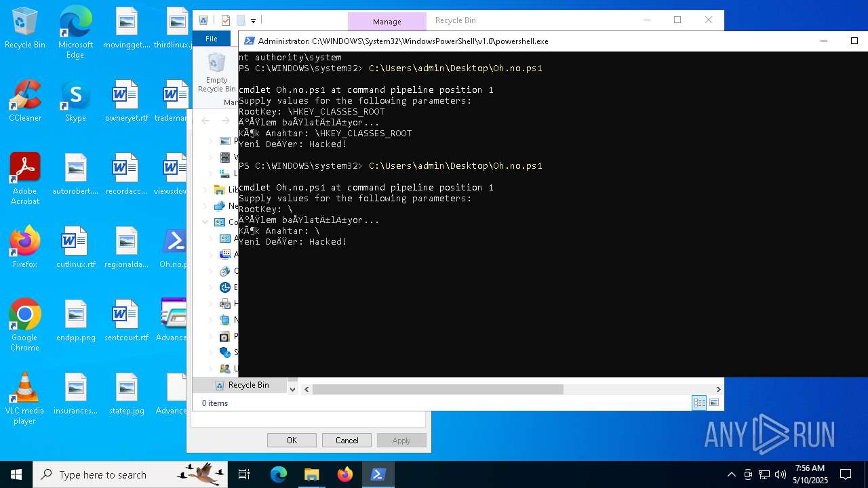Select the Hardware and Sound printer icon

[x=225, y=304]
